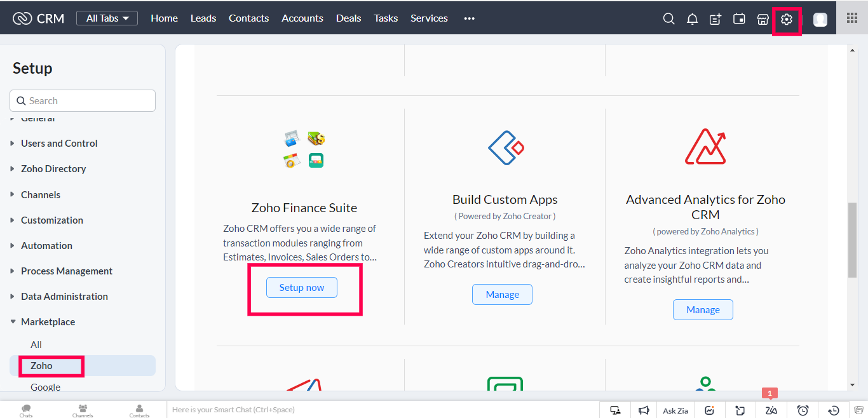
Task: Go to the Home tab
Action: point(164,18)
